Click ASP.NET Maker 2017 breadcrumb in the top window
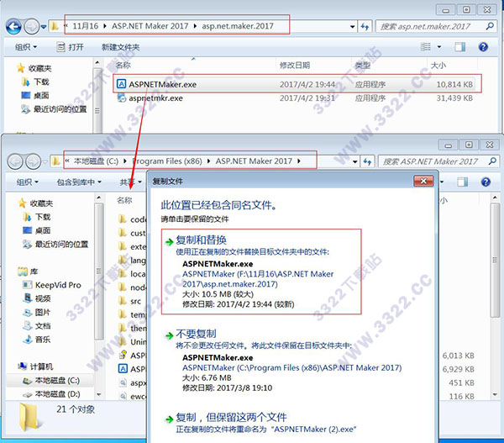 [x=150, y=26]
